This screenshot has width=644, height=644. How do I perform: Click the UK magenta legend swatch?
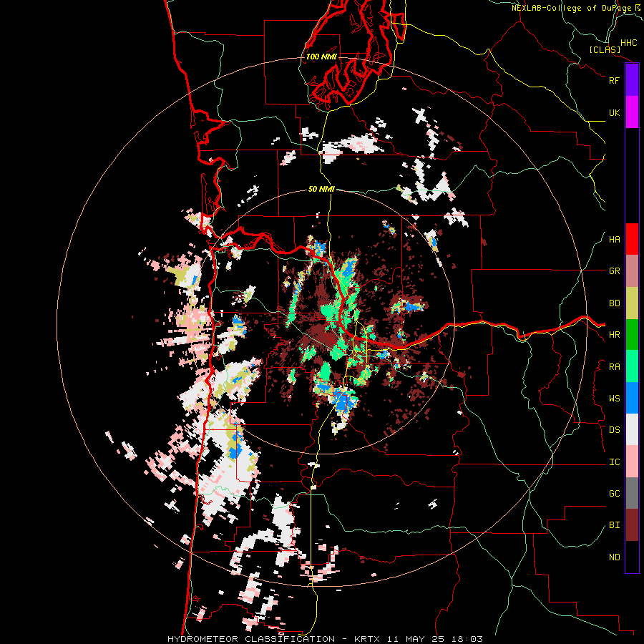tap(632, 112)
